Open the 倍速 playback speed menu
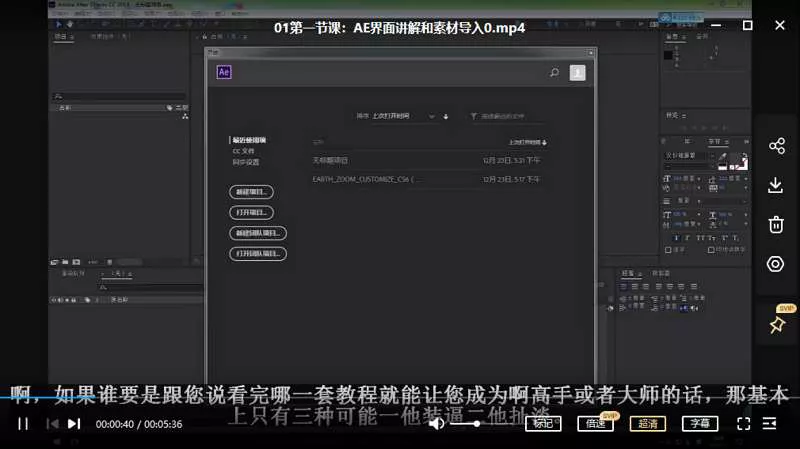The height and width of the screenshot is (449, 800). point(595,423)
